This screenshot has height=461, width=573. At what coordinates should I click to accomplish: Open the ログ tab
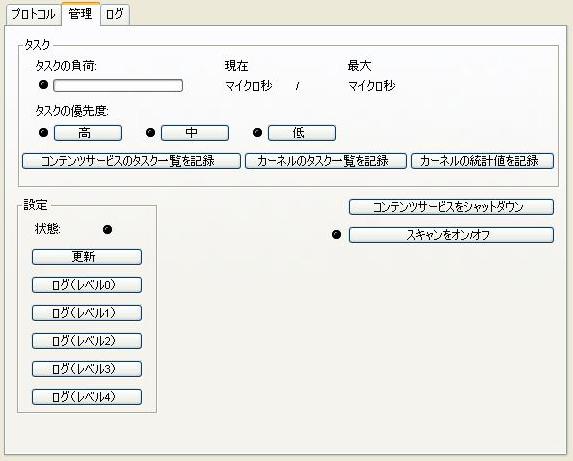[114, 15]
